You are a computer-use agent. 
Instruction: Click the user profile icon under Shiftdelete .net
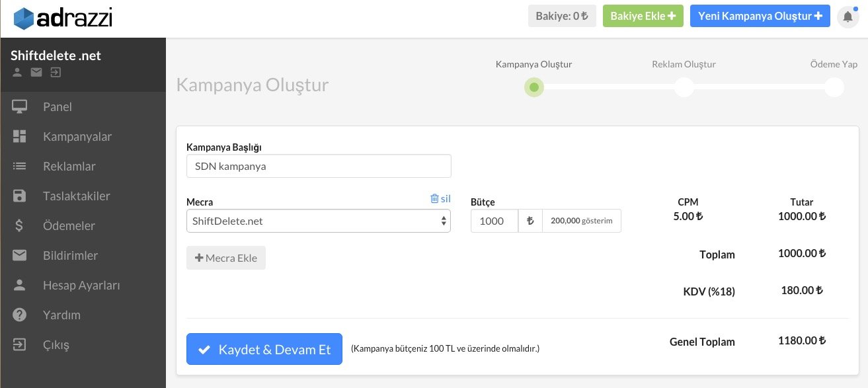[17, 72]
